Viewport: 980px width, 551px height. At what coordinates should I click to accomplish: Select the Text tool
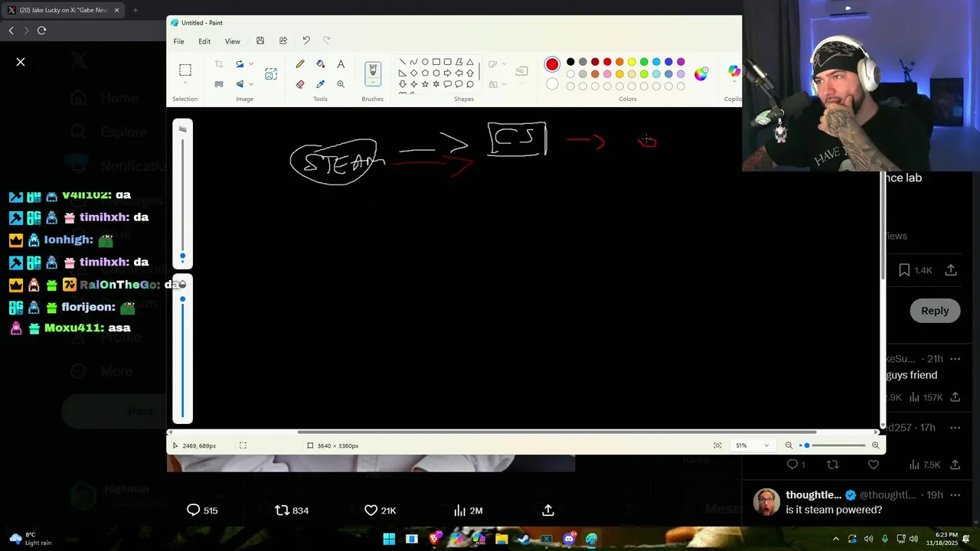[x=341, y=64]
